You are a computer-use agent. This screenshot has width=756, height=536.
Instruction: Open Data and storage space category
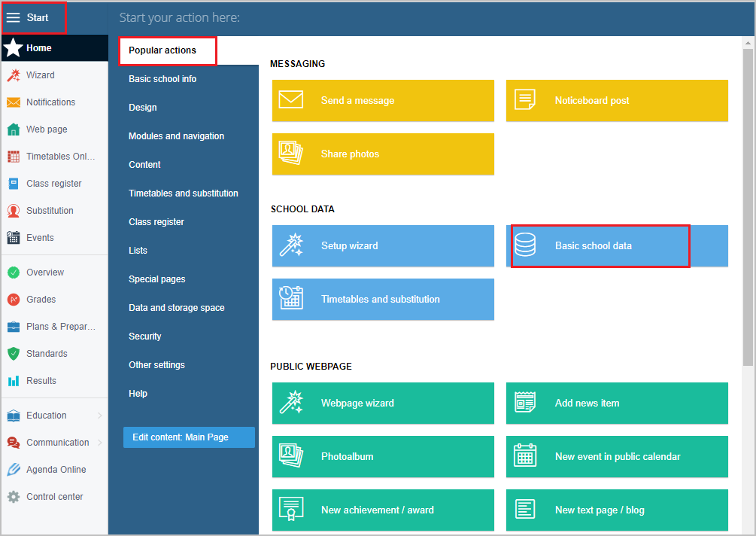(x=177, y=308)
